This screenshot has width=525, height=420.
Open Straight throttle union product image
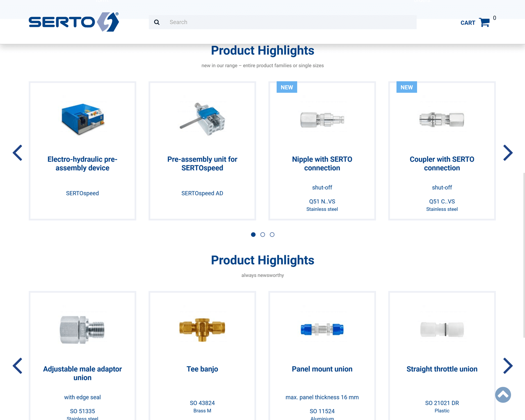point(442,329)
